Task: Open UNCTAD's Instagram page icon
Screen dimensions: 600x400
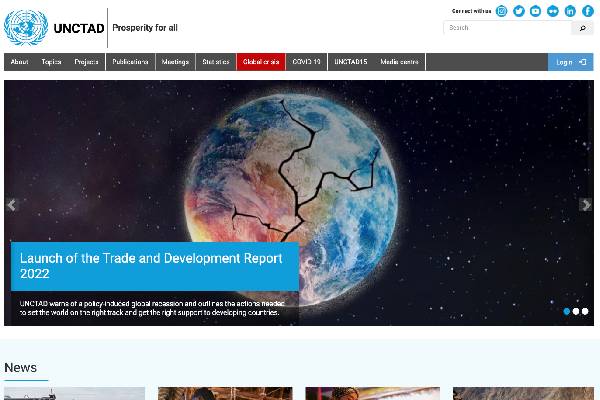Action: [502, 11]
